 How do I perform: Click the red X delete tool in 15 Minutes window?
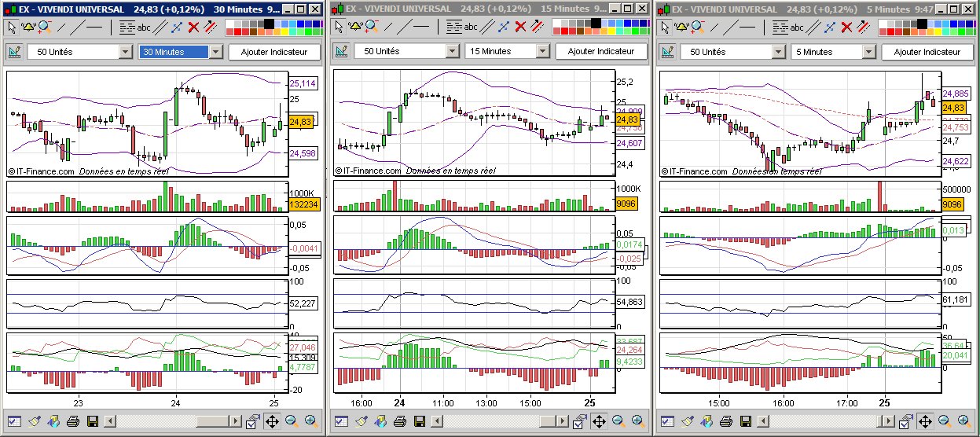520,27
